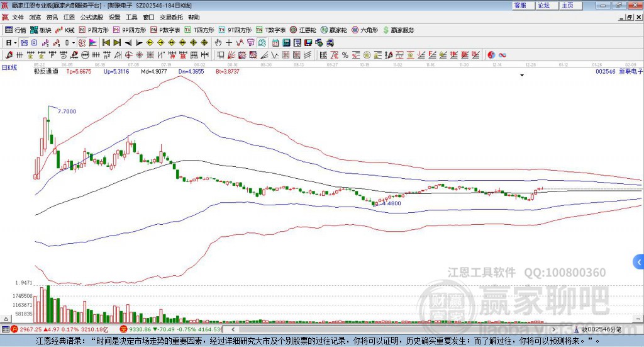Launch the 江恩轮 Gann wheel
Image resolution: width=644 pixels, height=347 pixels.
tap(303, 30)
